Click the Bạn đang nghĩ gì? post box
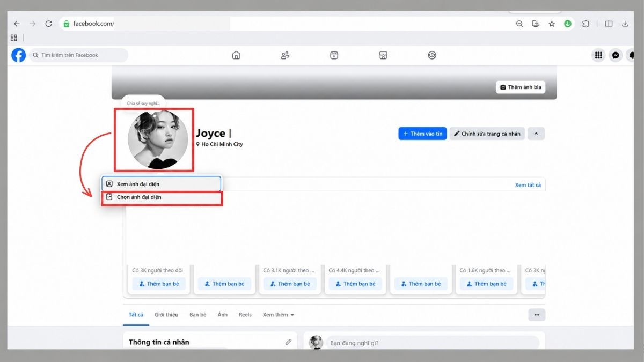Image resolution: width=644 pixels, height=362 pixels. [x=432, y=343]
